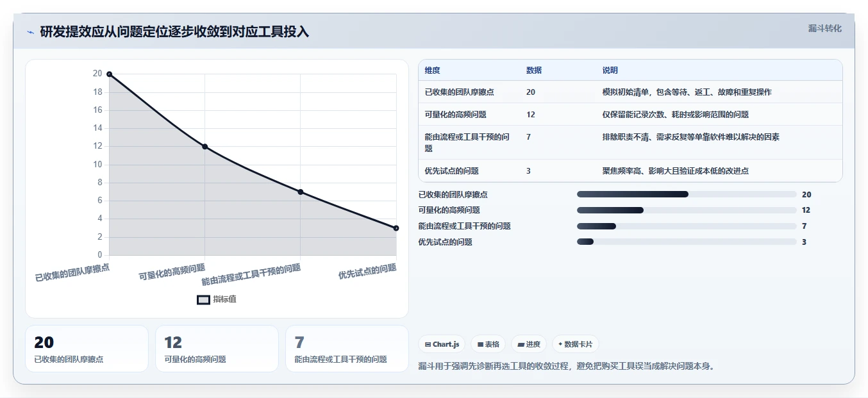Click x-axis label 已收集的团队摩擦点
The image size is (868, 398).
[72, 272]
